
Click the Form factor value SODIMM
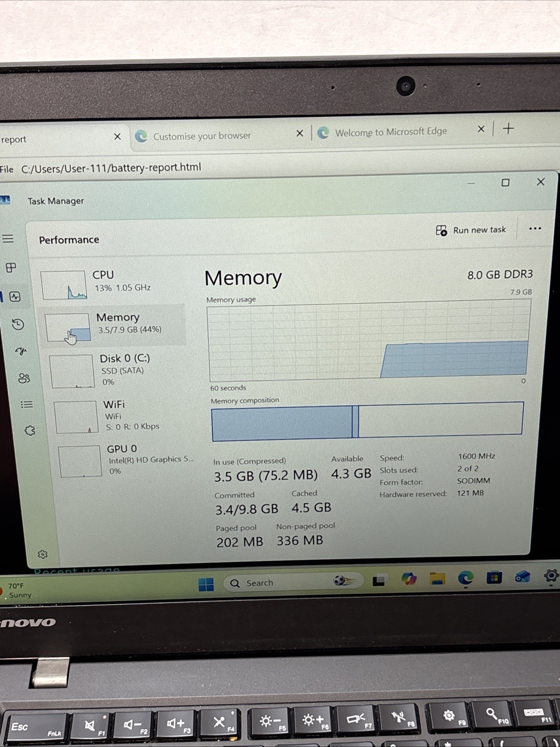tap(473, 481)
